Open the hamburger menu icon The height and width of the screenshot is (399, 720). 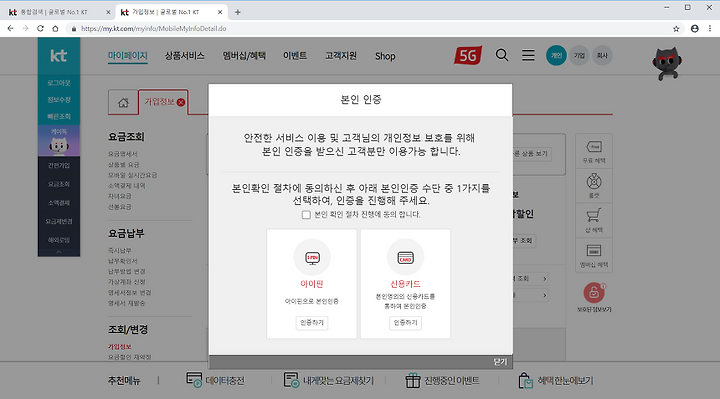[528, 56]
